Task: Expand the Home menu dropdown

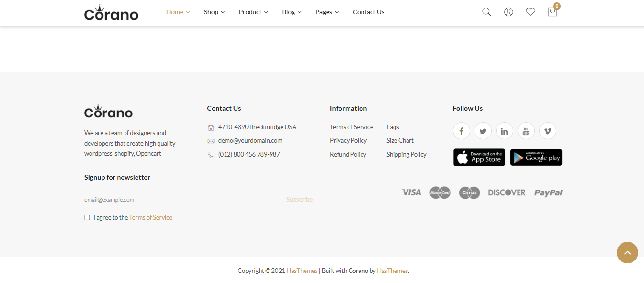Action: (x=178, y=12)
